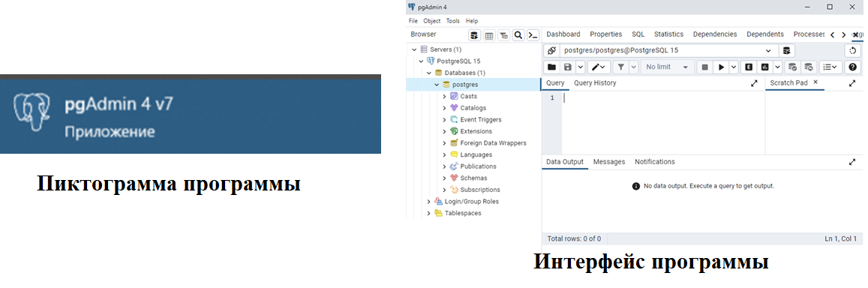This screenshot has height=288, width=868.
Task: Collapse the Databases (1) tree node
Action: pyautogui.click(x=428, y=73)
